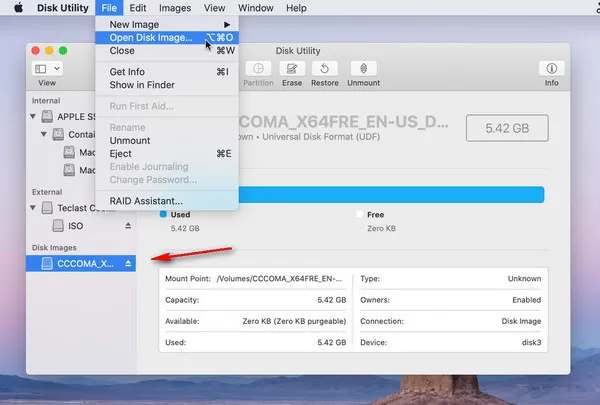The width and height of the screenshot is (600, 405).
Task: Click the External section header
Action: (47, 192)
